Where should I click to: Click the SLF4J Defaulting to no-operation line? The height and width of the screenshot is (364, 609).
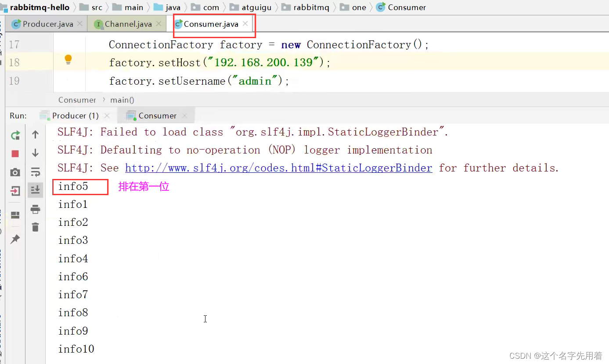[245, 150]
